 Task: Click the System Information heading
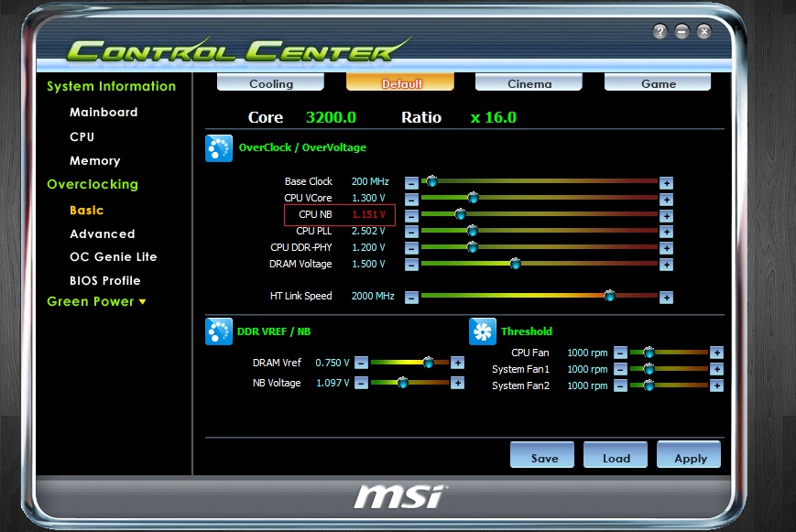tap(111, 86)
